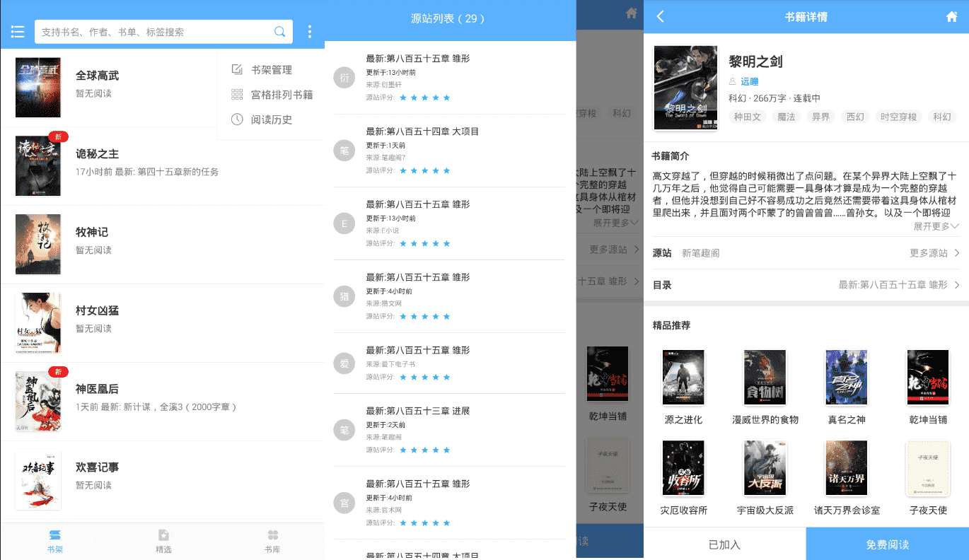
Task: Open 诡秘之主 book cover
Action: click(38, 166)
